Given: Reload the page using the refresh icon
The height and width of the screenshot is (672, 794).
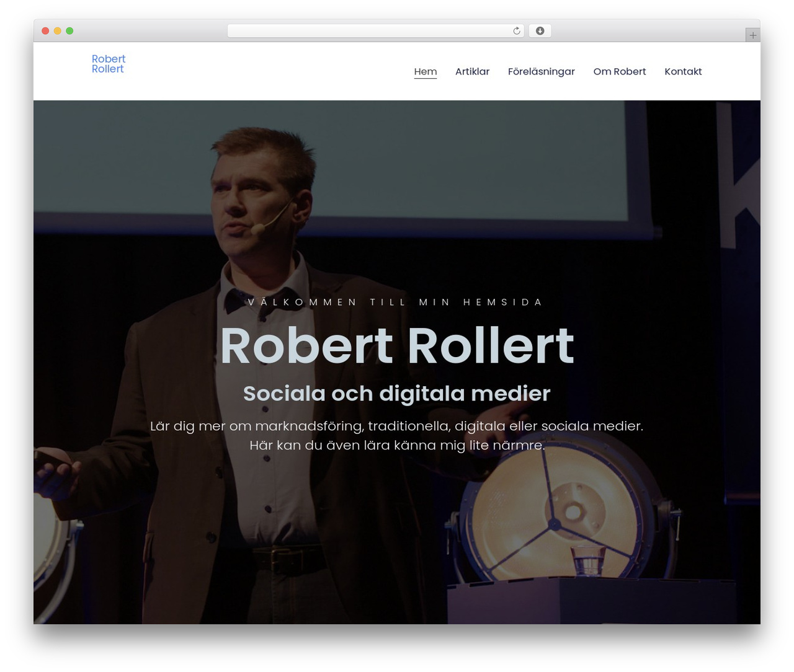Looking at the screenshot, I should [516, 31].
